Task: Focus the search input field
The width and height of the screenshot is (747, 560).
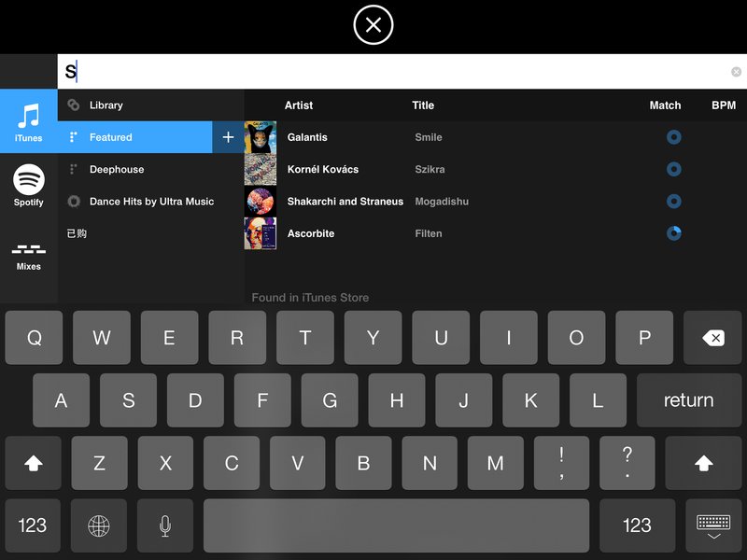Action: point(402,72)
